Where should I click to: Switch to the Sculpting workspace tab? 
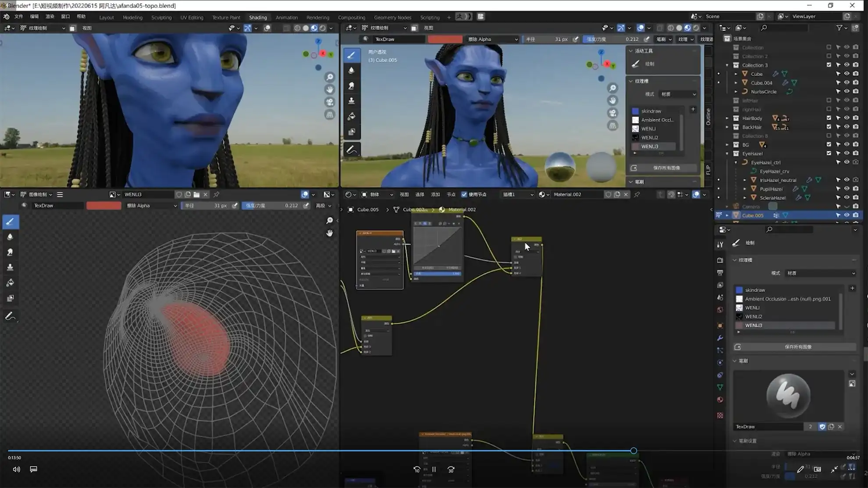coord(161,18)
